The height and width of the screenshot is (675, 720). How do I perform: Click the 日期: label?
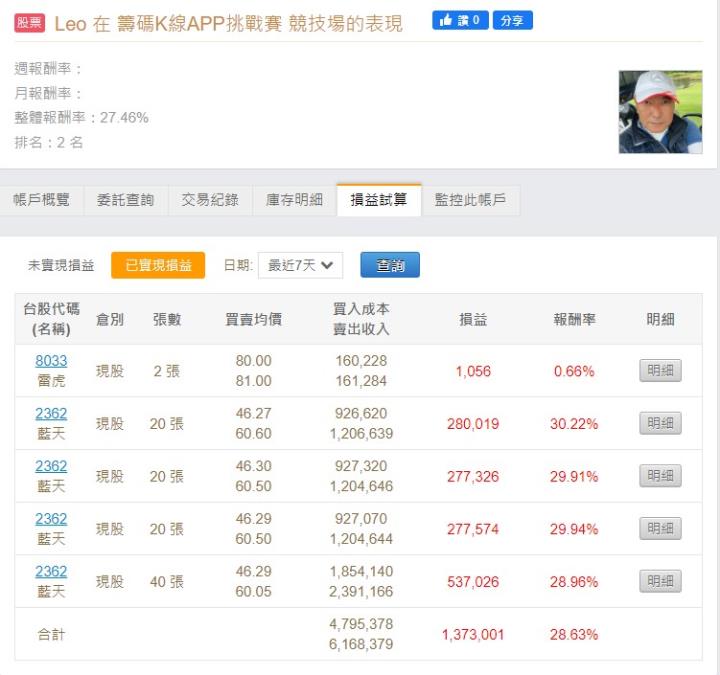pyautogui.click(x=238, y=265)
